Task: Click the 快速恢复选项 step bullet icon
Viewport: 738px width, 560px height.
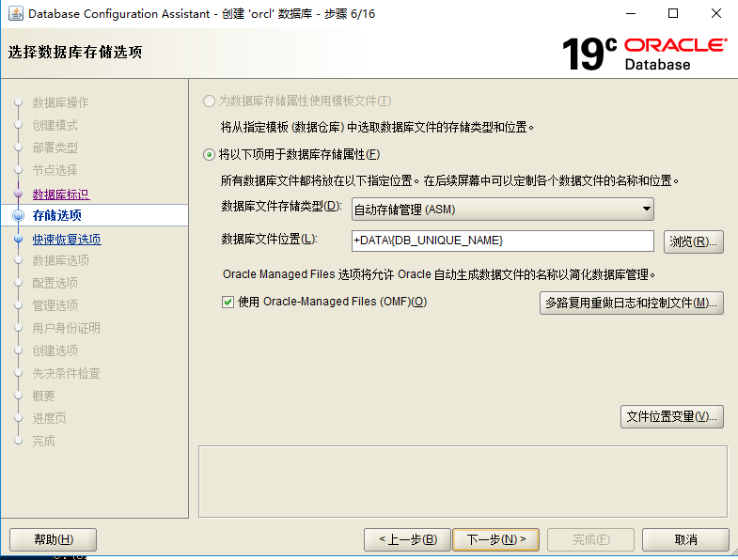Action: [x=18, y=239]
